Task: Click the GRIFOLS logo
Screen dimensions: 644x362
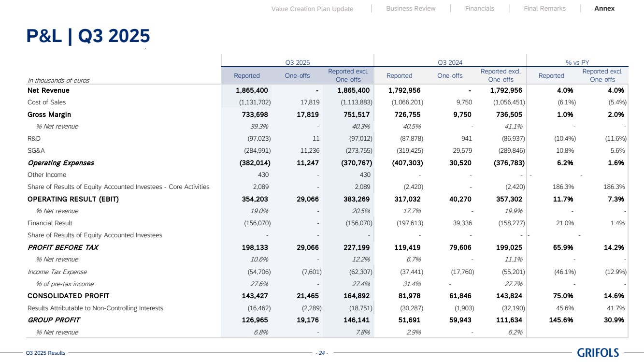Action: (x=597, y=352)
